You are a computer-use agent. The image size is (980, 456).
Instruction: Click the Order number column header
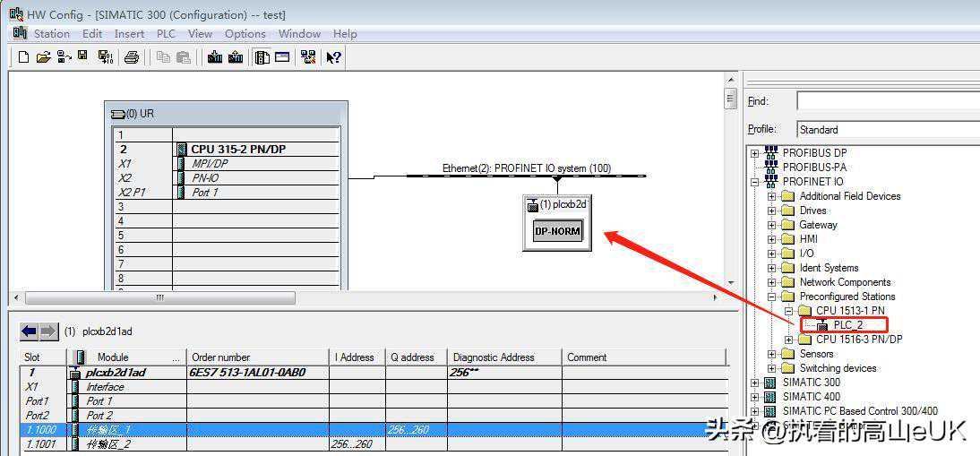[257, 357]
